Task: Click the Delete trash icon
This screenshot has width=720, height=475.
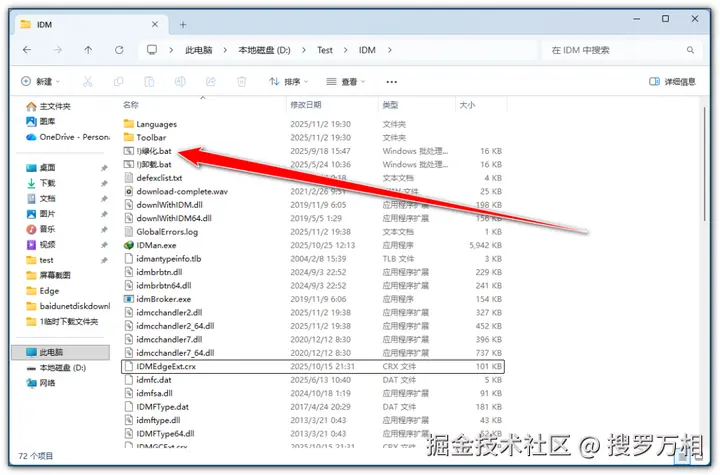Action: (x=242, y=82)
